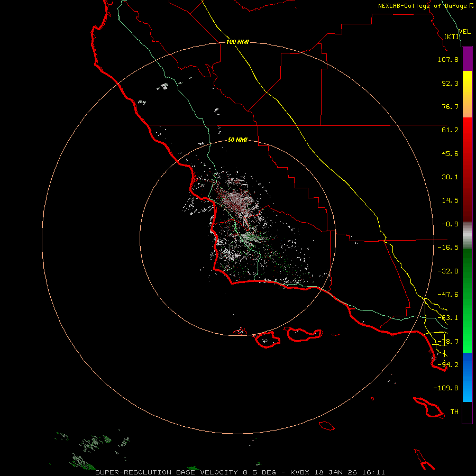Click the Super-Resolution Base Velocity caption
The height and width of the screenshot is (476, 476).
[x=240, y=472]
